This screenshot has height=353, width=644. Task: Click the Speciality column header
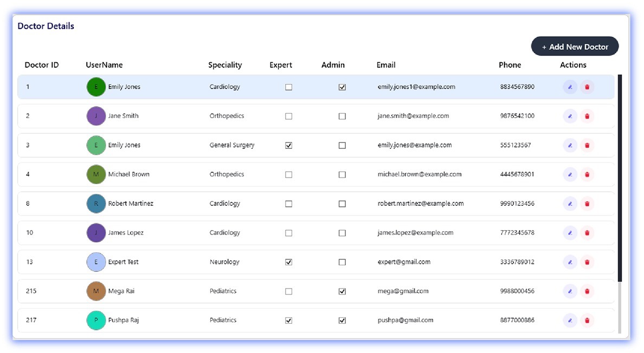[x=225, y=65]
